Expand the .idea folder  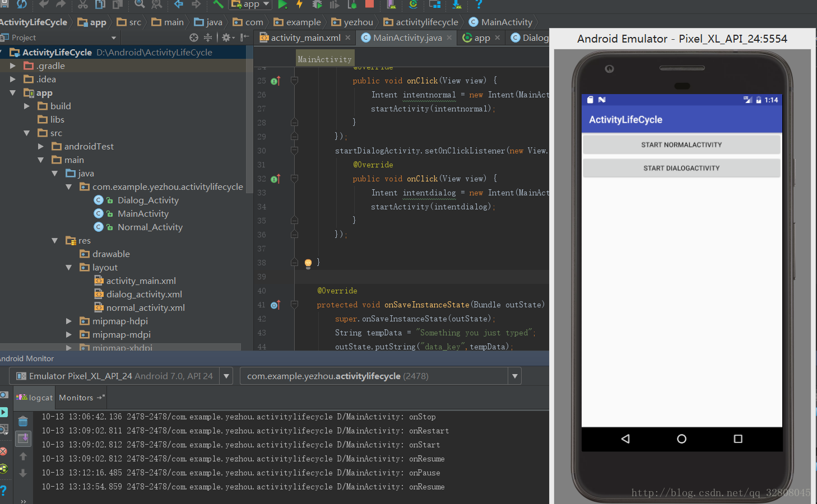(12, 79)
